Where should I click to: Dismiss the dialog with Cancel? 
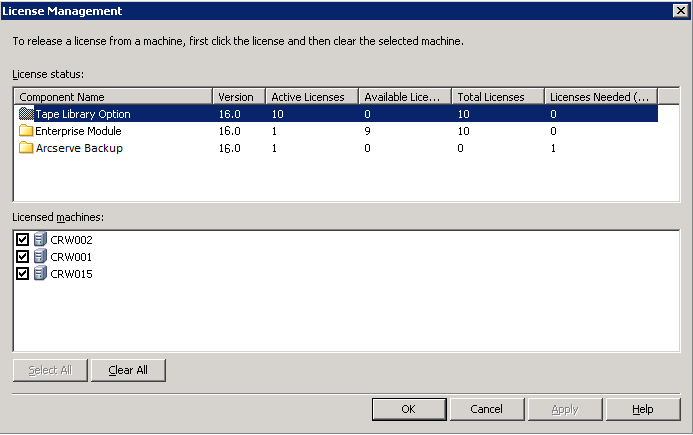point(487,409)
